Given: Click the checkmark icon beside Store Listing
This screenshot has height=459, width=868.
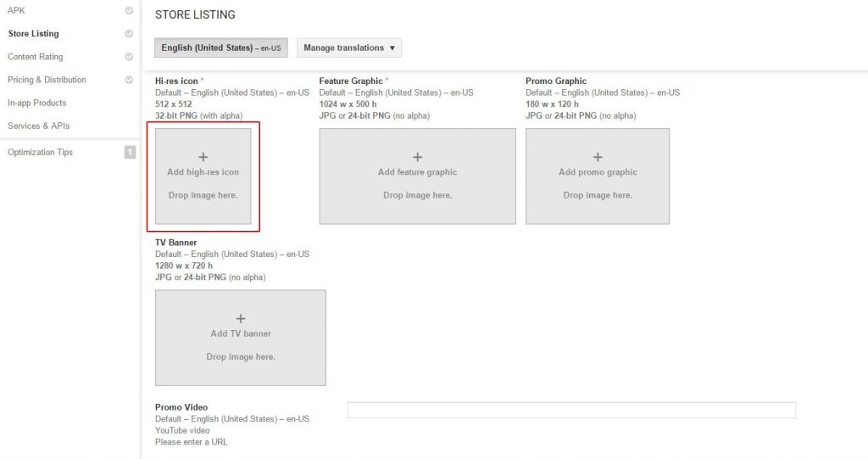Looking at the screenshot, I should [129, 34].
